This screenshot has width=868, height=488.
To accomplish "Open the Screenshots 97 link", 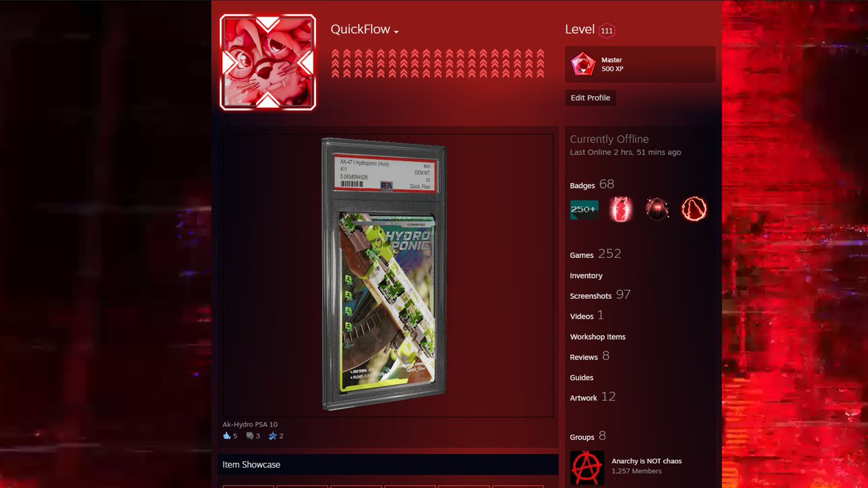I will point(600,295).
